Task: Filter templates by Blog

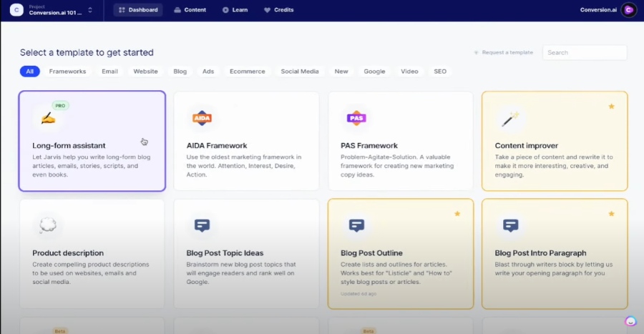Action: pos(180,72)
